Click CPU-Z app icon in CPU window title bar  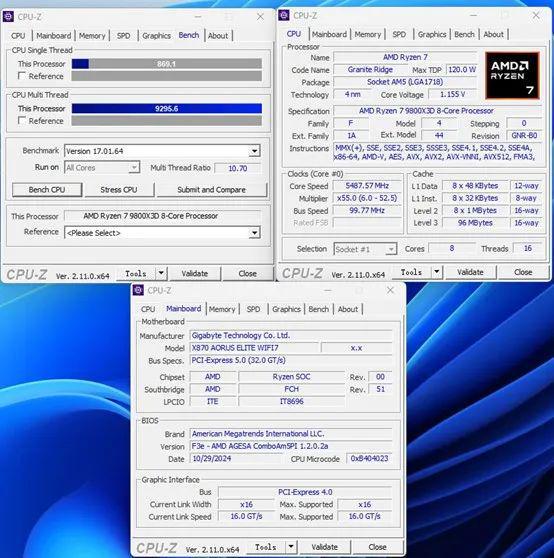(284, 15)
